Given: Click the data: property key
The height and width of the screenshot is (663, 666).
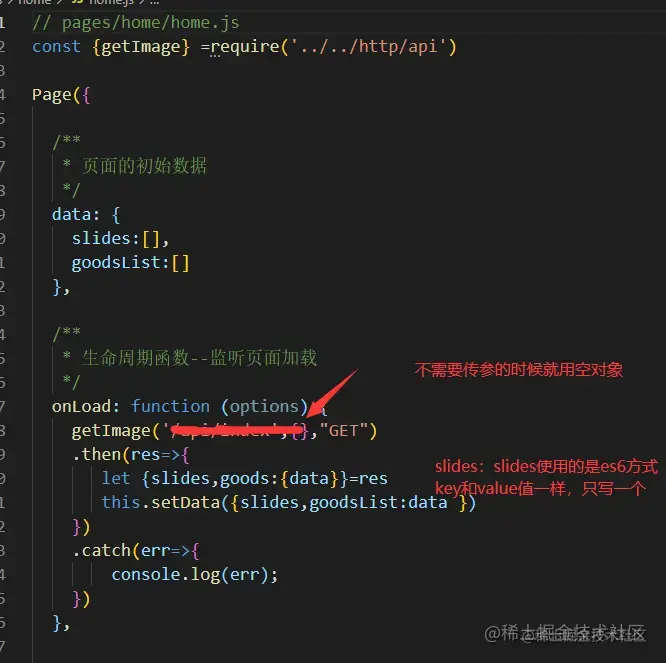Looking at the screenshot, I should click(76, 214).
